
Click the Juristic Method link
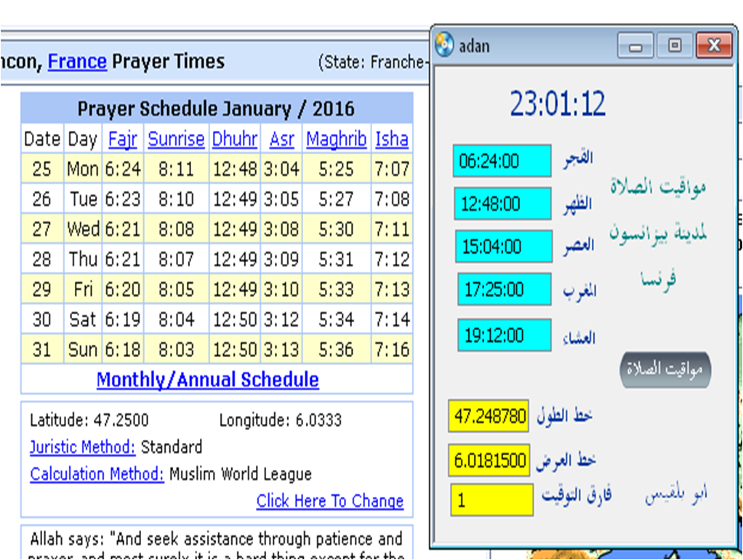[82, 447]
